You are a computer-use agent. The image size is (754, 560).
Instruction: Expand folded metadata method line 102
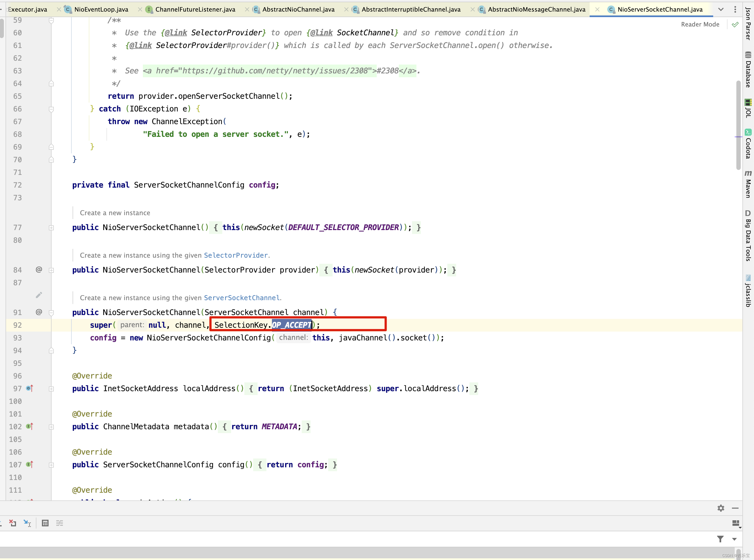click(x=51, y=427)
